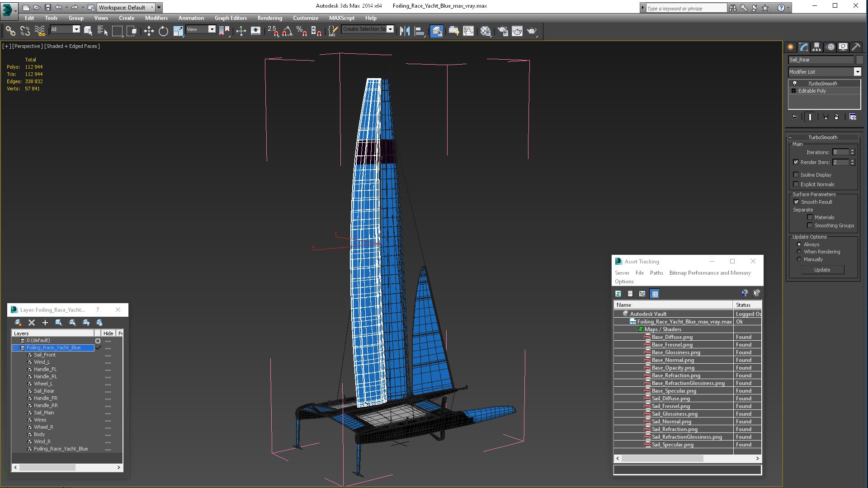Open the Paths menu in Asset Tracking

click(656, 273)
